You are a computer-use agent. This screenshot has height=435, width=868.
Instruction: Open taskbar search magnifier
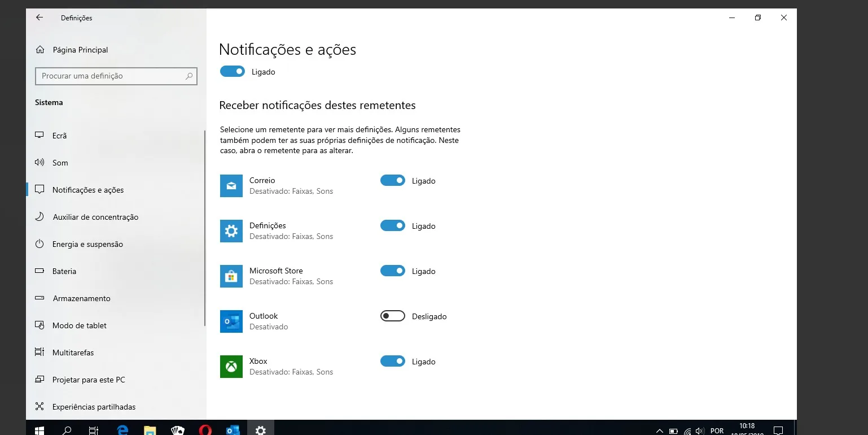pos(67,430)
